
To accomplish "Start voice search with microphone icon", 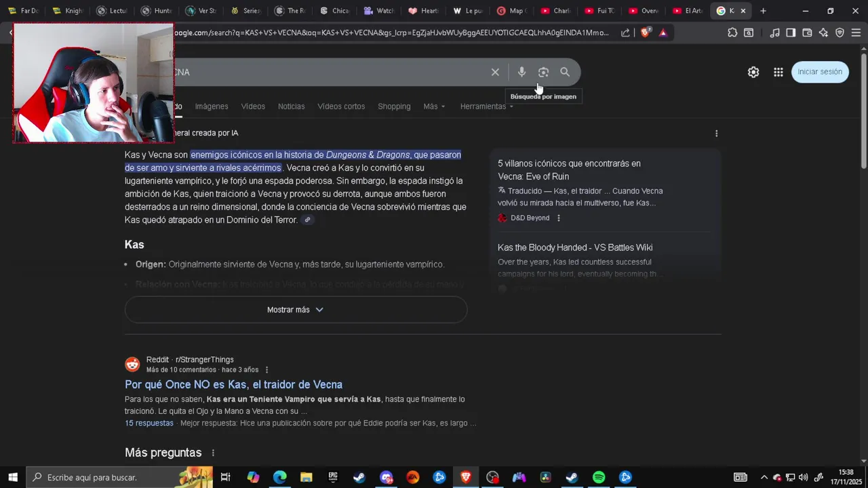I will (521, 72).
